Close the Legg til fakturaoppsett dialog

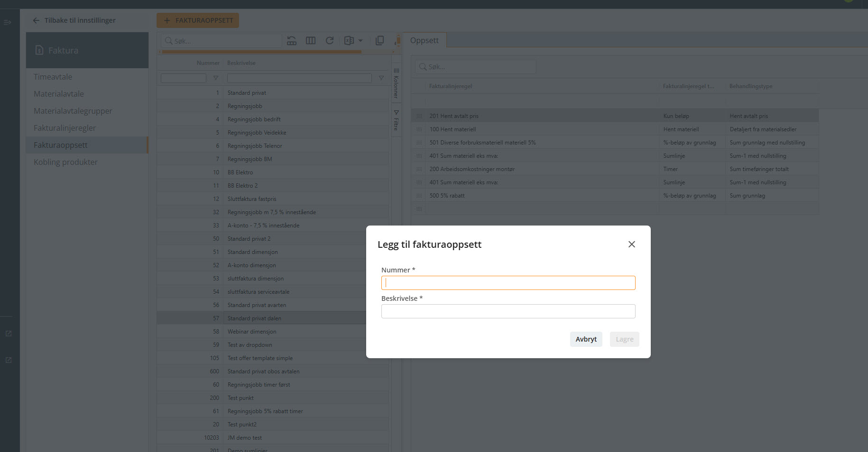click(631, 244)
